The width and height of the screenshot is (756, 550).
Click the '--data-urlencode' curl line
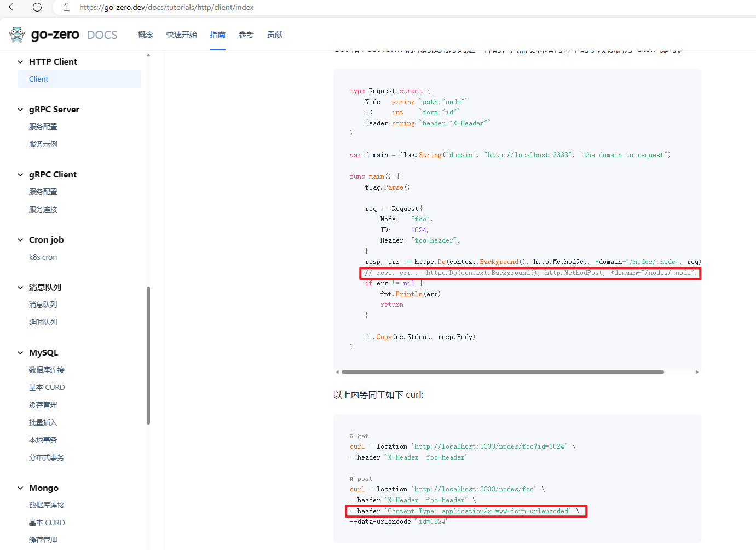point(399,522)
